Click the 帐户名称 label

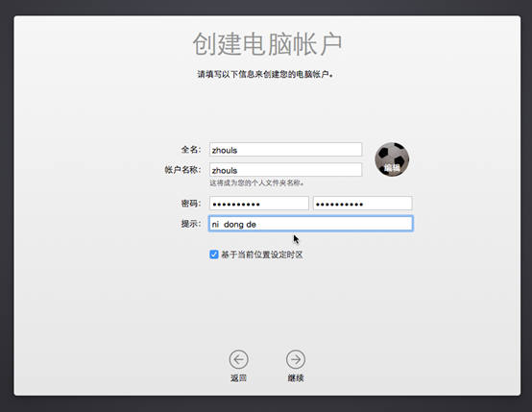tap(182, 170)
